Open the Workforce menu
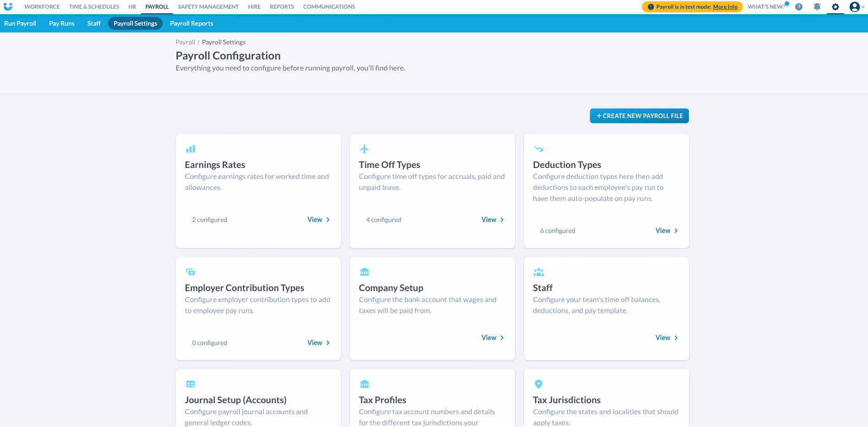This screenshot has height=427, width=868. coord(42,7)
